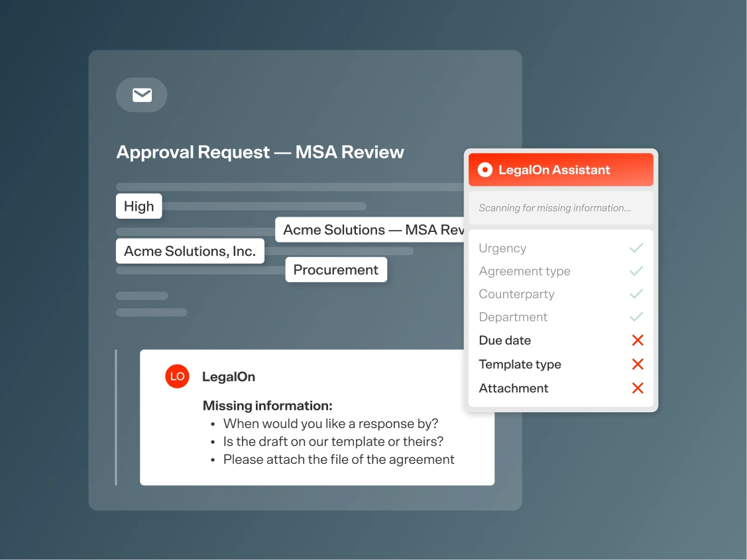The image size is (747, 560).
Task: Click 'Is the draft on our template or theirs?'
Action: [333, 441]
